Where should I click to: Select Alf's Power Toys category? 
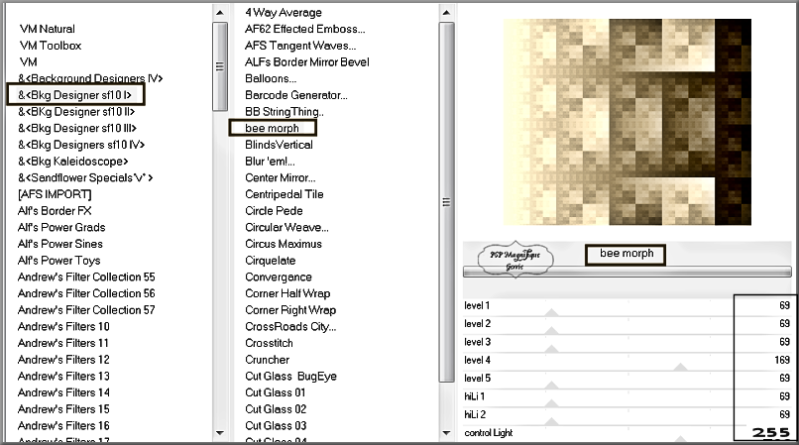pos(59,260)
